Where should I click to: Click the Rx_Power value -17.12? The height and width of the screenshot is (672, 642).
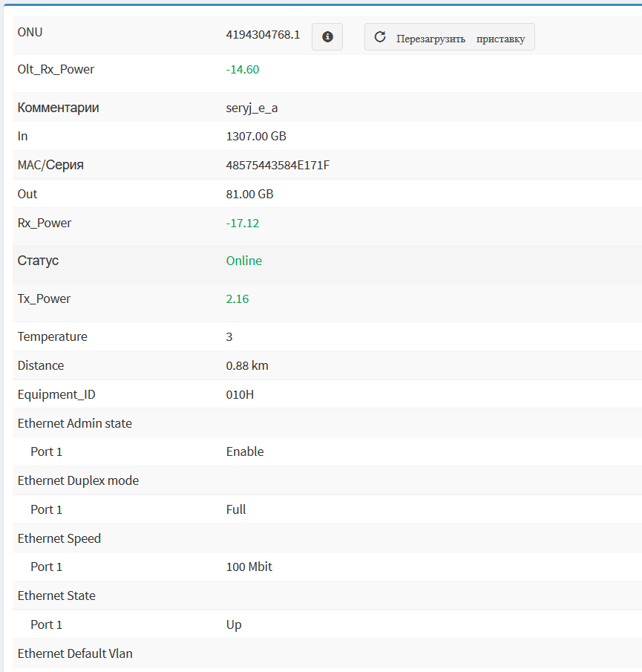[x=243, y=224]
